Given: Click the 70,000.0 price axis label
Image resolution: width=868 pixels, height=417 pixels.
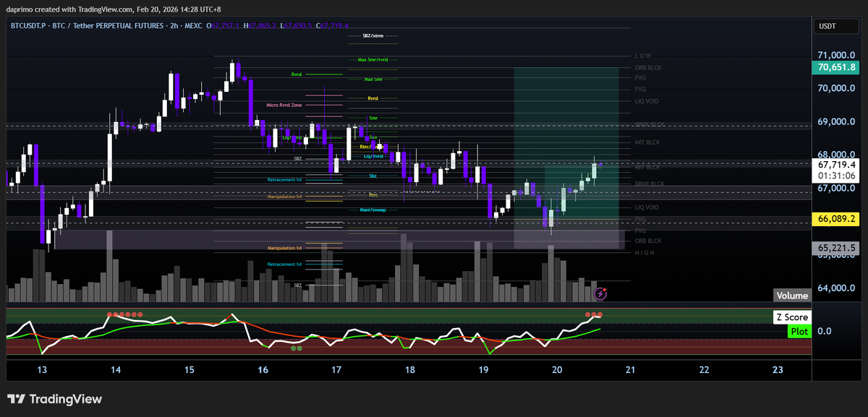Looking at the screenshot, I should pos(837,88).
